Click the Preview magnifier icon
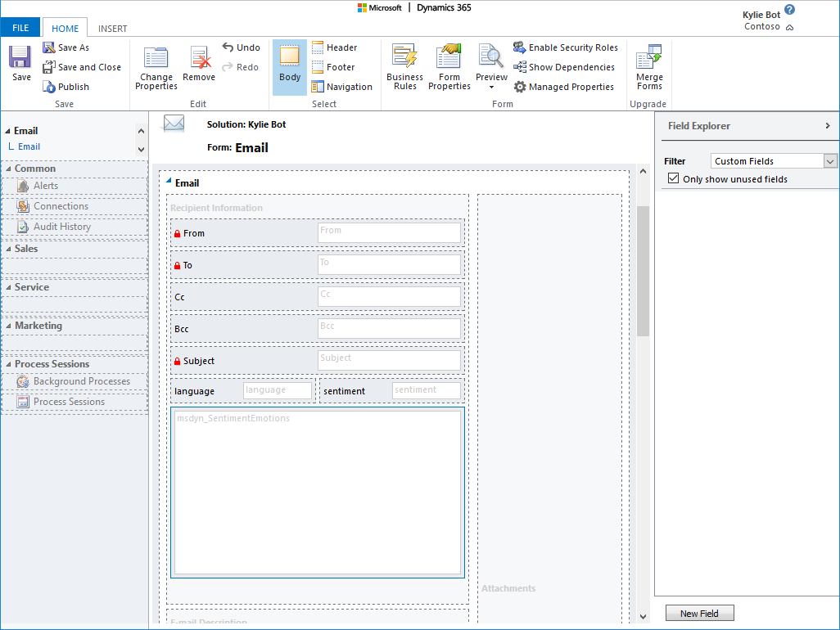 (x=490, y=56)
